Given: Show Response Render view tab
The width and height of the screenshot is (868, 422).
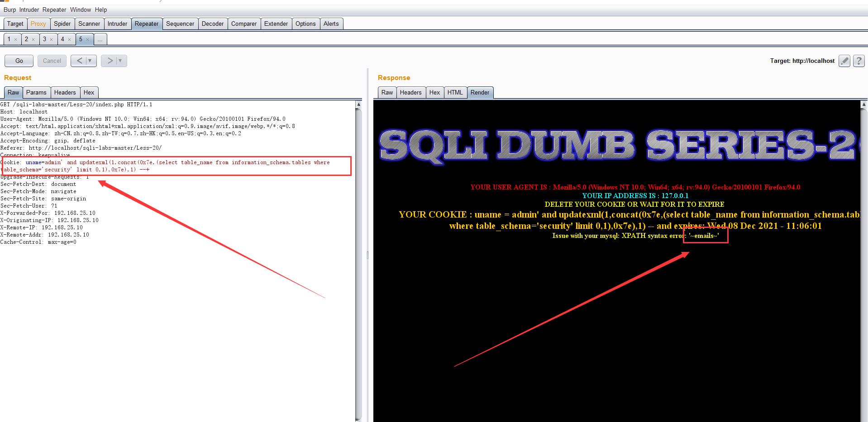Looking at the screenshot, I should [480, 92].
